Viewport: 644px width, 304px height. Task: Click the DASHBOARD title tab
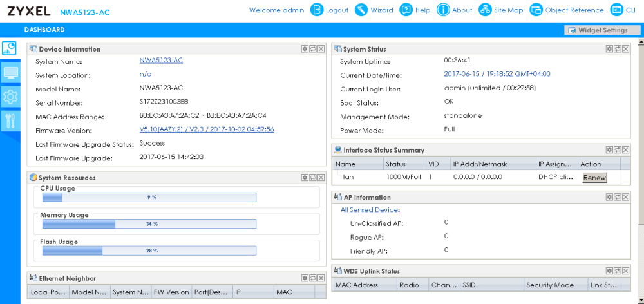tap(44, 30)
